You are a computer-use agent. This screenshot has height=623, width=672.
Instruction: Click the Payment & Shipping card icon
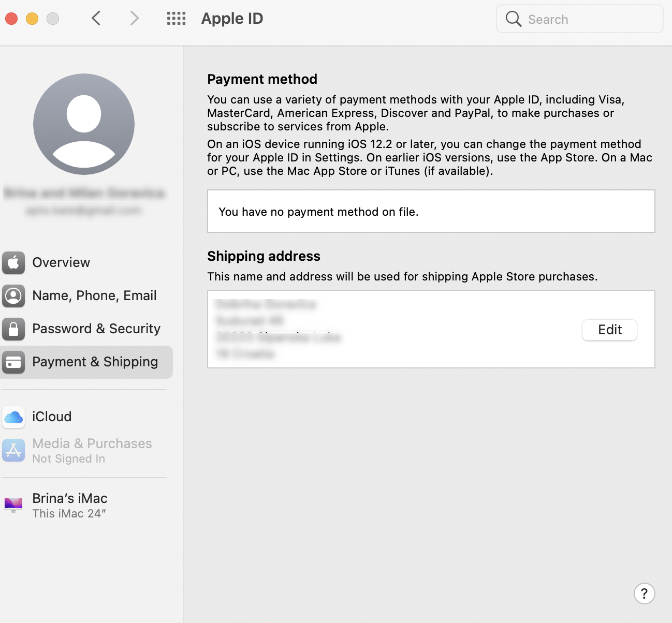[x=13, y=362]
